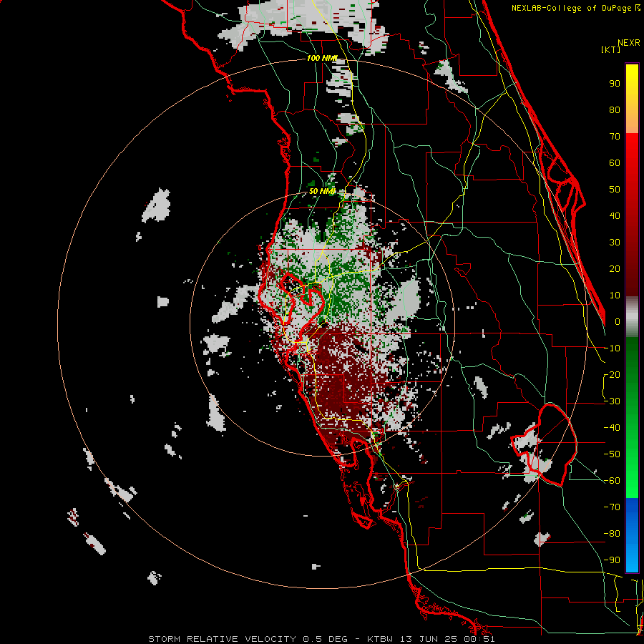Click the [KT] units label

[611, 49]
